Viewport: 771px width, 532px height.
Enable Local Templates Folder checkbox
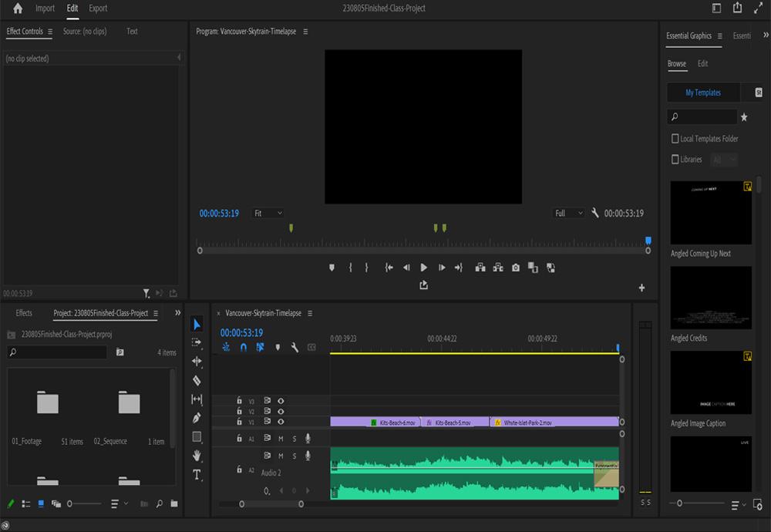(675, 139)
